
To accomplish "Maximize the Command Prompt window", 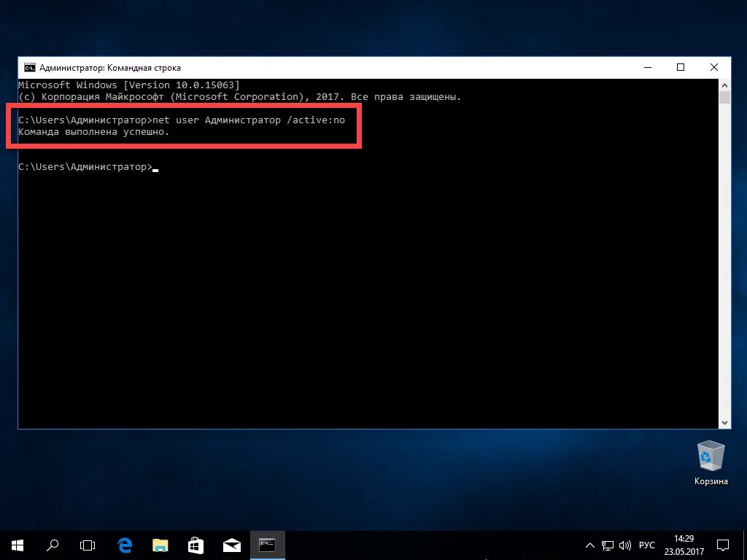I will point(681,68).
